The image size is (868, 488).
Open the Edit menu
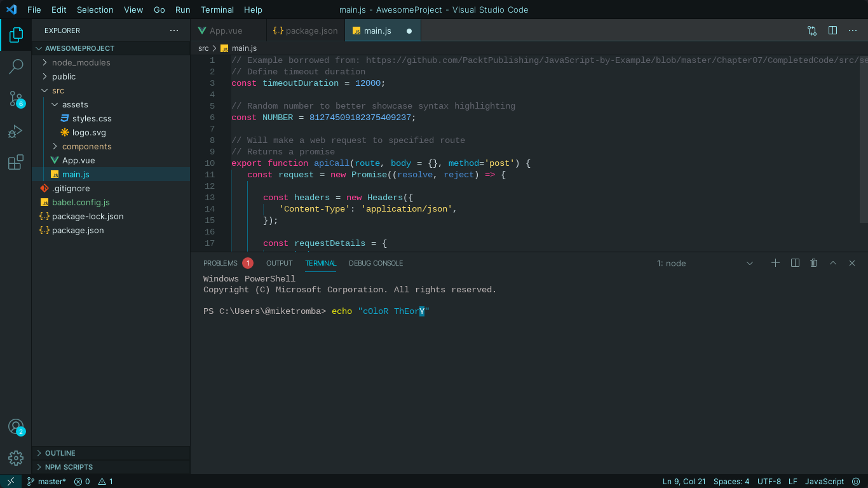59,10
